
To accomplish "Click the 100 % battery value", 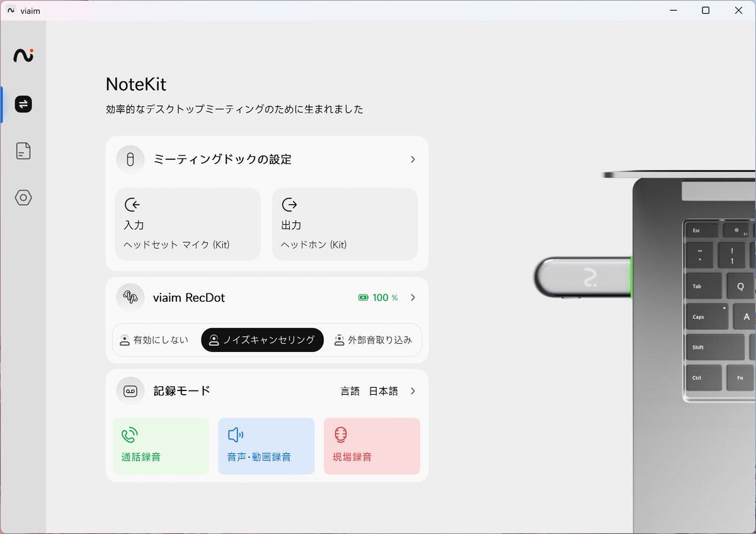I will (x=385, y=298).
